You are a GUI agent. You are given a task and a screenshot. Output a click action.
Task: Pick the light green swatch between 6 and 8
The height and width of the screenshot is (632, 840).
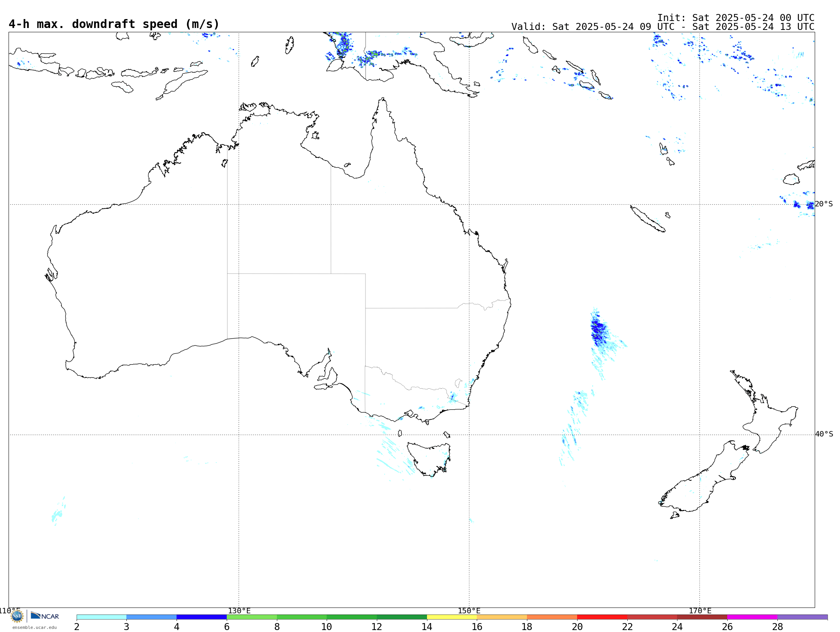pos(252,617)
